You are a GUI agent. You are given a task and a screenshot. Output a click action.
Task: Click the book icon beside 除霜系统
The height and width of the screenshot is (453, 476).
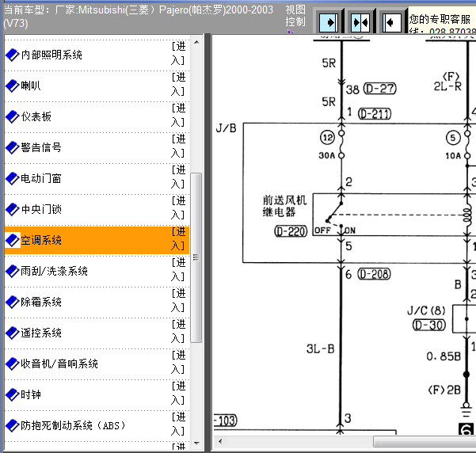pyautogui.click(x=12, y=302)
